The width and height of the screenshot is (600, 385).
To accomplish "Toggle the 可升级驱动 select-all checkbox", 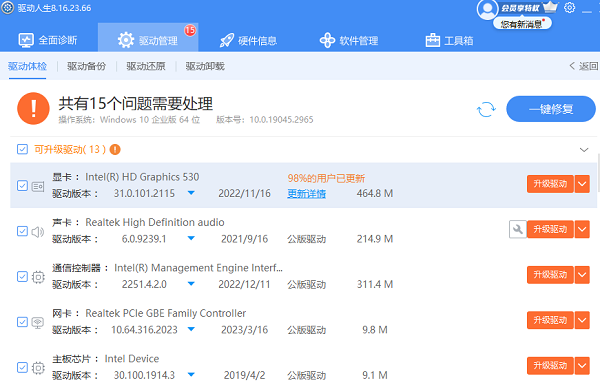I will 22,149.
